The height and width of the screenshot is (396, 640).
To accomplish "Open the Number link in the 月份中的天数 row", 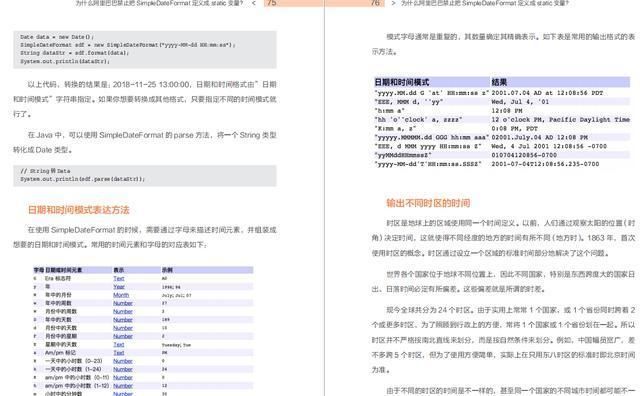I will (123, 328).
